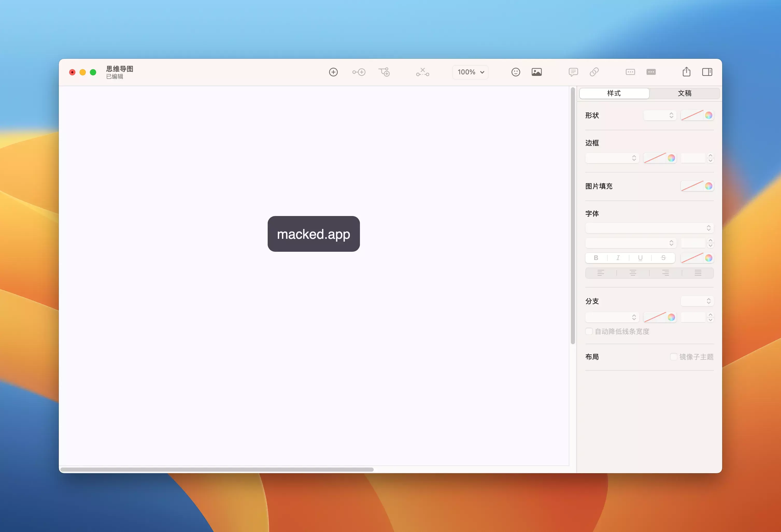Add a note with comment icon
The width and height of the screenshot is (781, 532).
point(573,72)
